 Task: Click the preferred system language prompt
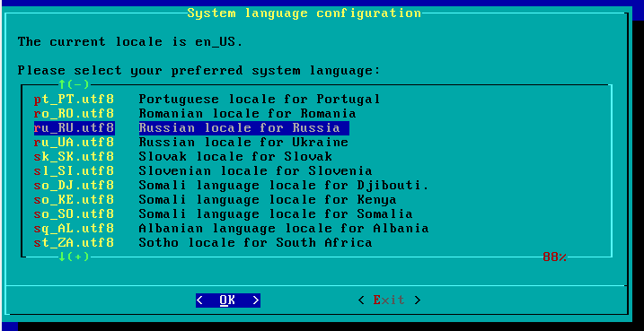tap(198, 71)
